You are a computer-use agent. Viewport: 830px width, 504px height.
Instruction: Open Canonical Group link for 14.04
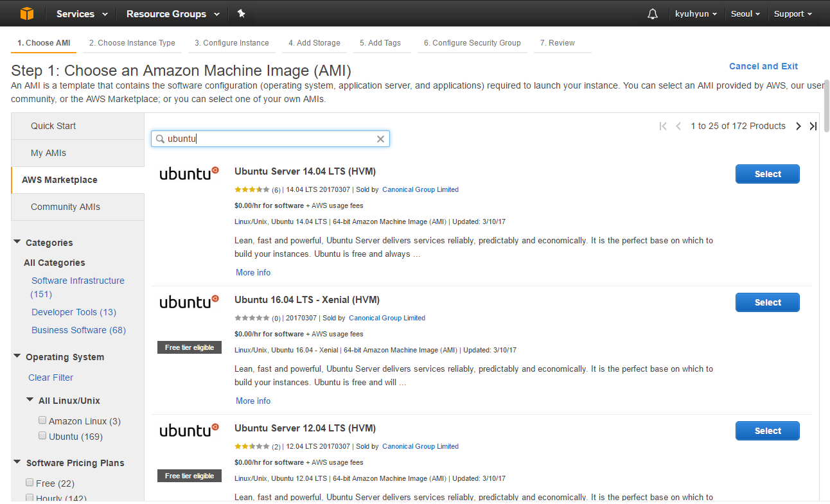point(420,189)
